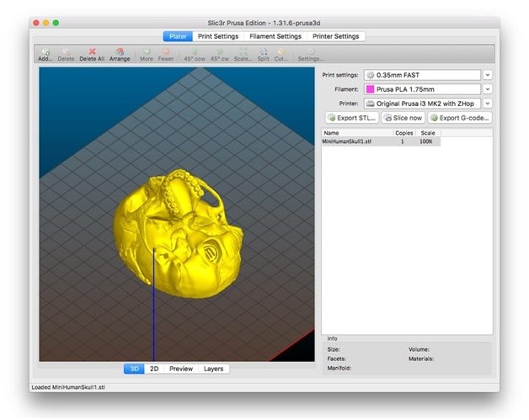The image size is (529, 420).
Task: Add a copy with the More icon
Action: pyautogui.click(x=147, y=55)
